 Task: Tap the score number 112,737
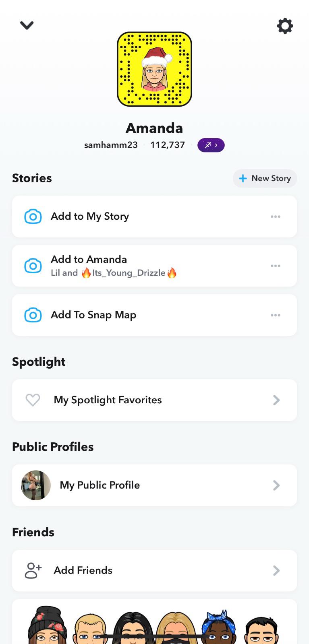(168, 145)
